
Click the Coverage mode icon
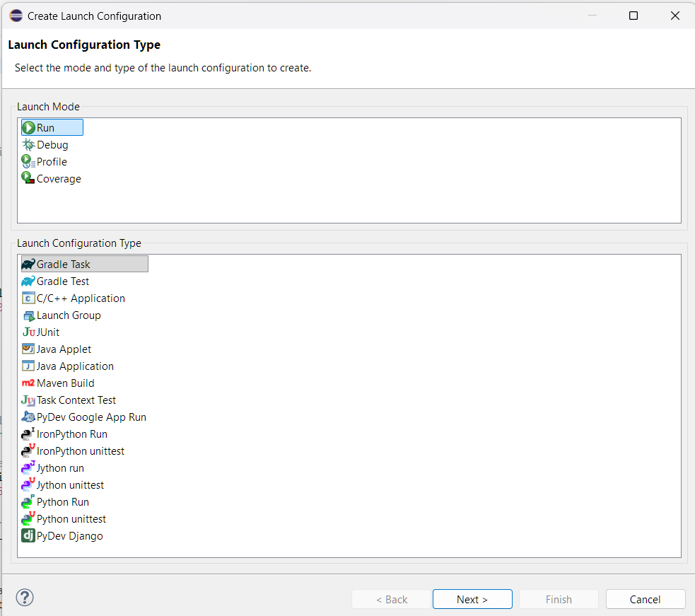pyautogui.click(x=28, y=179)
